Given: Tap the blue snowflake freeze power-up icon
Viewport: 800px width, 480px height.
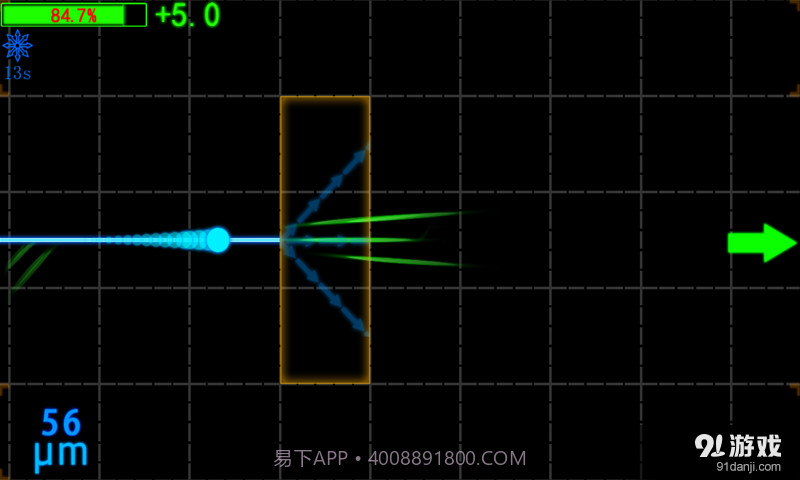Looking at the screenshot, I should 17,46.
